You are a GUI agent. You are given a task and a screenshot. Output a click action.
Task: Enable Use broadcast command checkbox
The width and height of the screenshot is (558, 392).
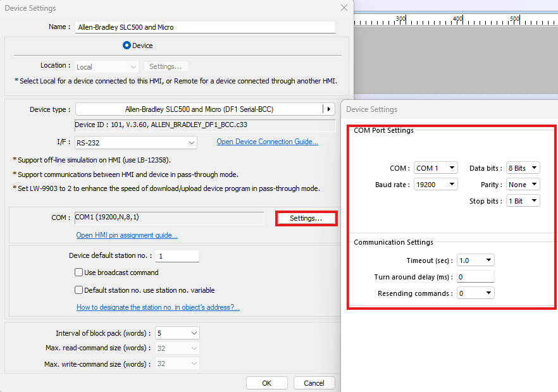point(78,273)
